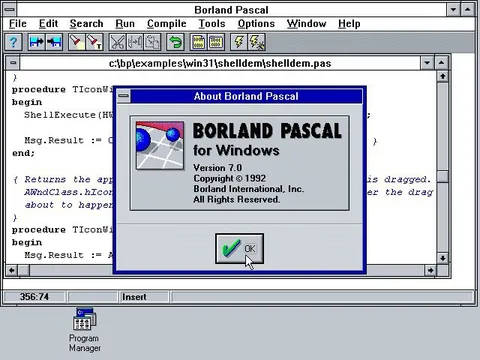Click the About Borland Pascal title bar

[246, 96]
